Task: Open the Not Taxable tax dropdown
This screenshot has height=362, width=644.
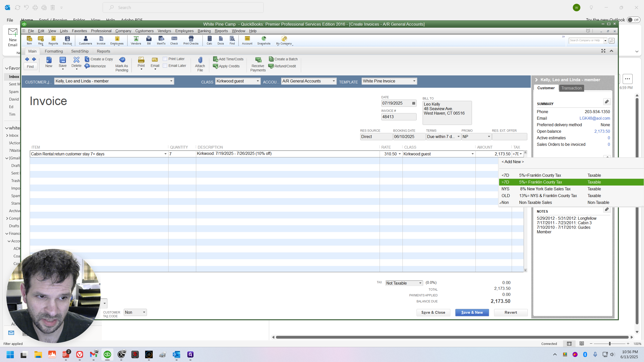Action: (x=420, y=283)
